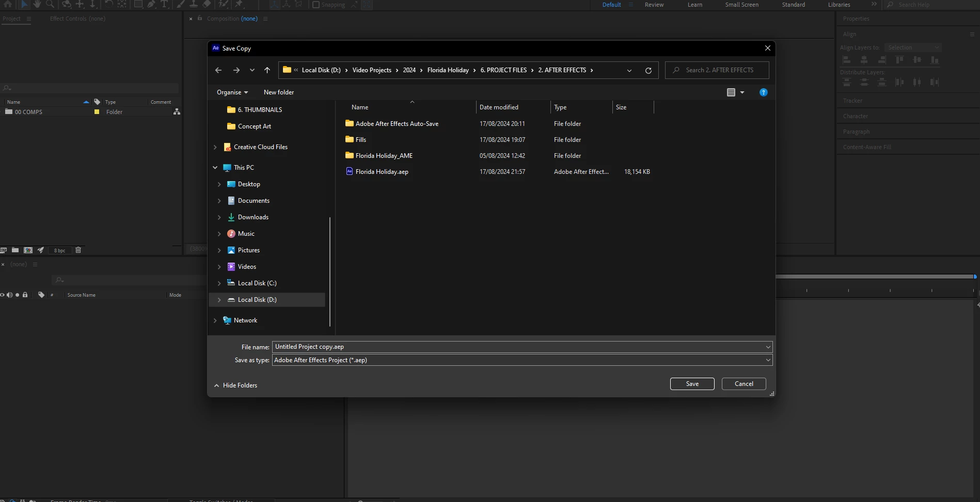Click the timeline lock column icon

coord(25,295)
